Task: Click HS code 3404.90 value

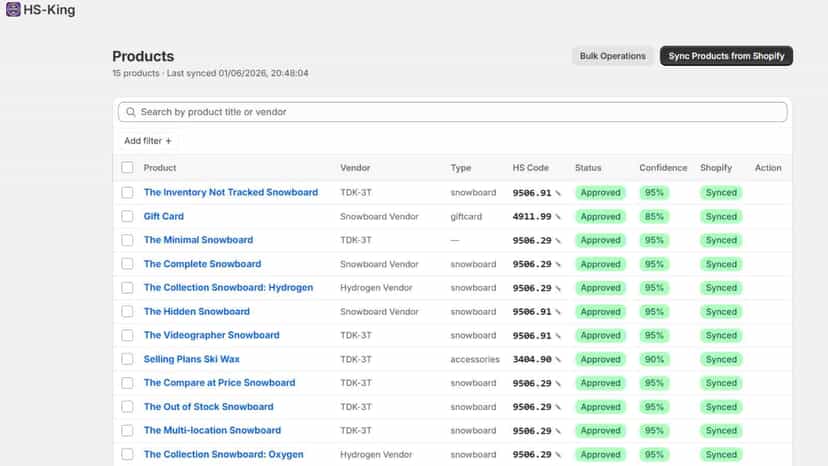Action: (x=532, y=359)
